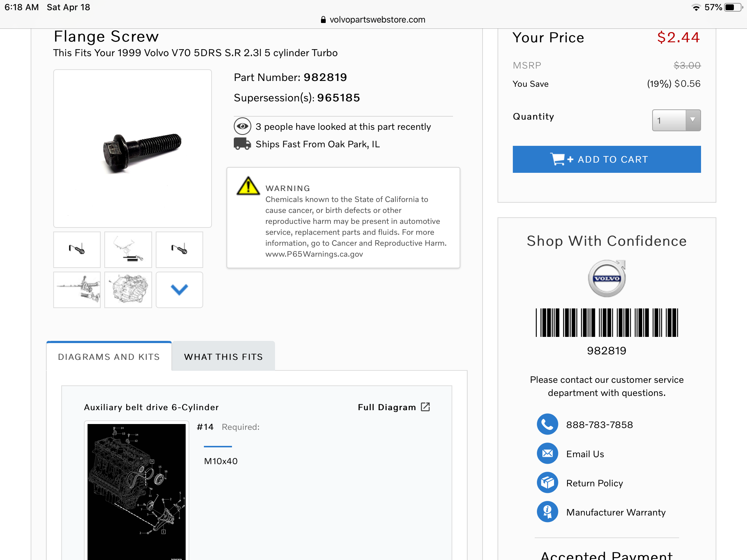Image resolution: width=747 pixels, height=560 pixels.
Task: Switch to the What This Fits tab
Action: (223, 357)
